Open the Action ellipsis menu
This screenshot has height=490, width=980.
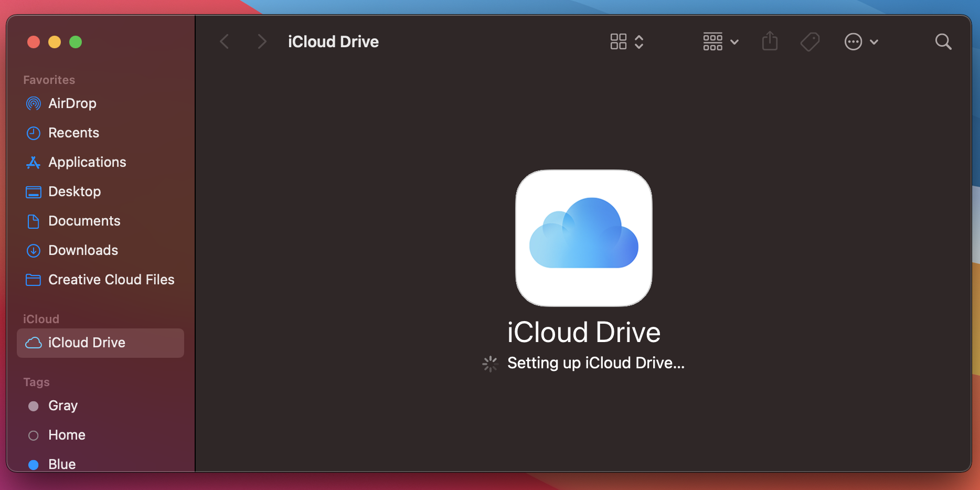[854, 41]
